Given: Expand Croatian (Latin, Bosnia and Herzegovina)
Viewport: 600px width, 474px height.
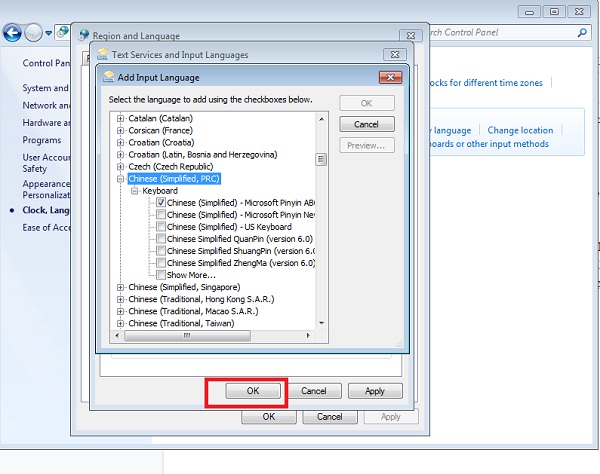Looking at the screenshot, I should coord(121,155).
